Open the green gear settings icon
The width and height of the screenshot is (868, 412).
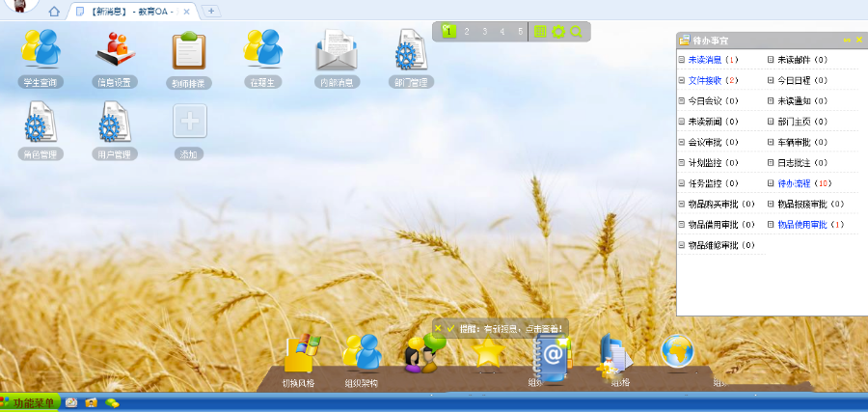click(558, 32)
